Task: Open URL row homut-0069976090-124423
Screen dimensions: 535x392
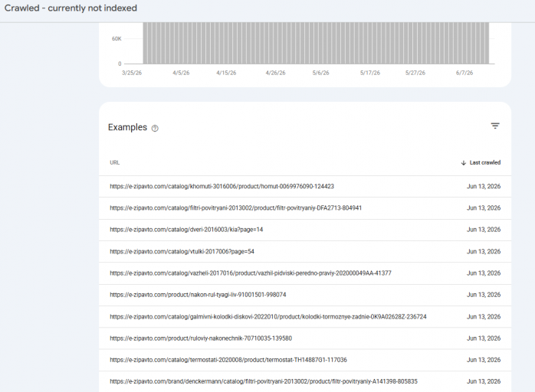Action: click(x=305, y=187)
